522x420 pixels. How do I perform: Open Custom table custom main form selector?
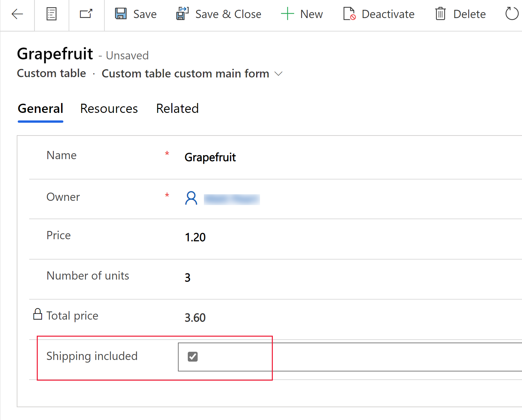click(x=192, y=73)
